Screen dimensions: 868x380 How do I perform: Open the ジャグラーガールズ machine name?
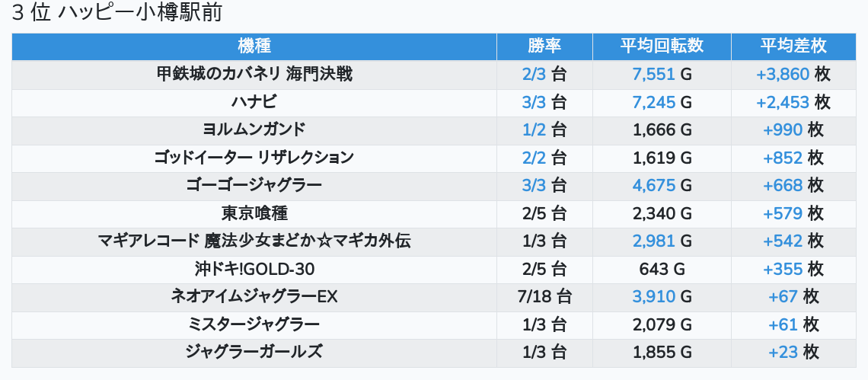pyautogui.click(x=254, y=352)
